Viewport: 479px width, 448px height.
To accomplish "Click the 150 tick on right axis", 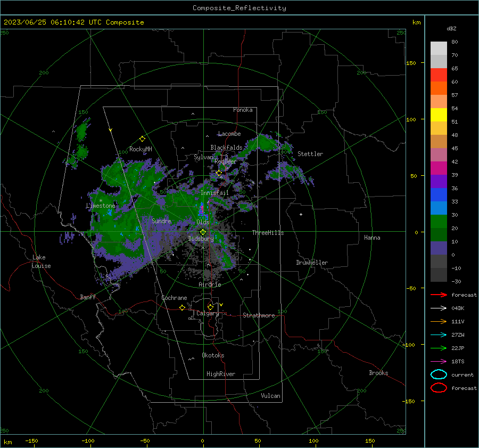I will point(411,63).
